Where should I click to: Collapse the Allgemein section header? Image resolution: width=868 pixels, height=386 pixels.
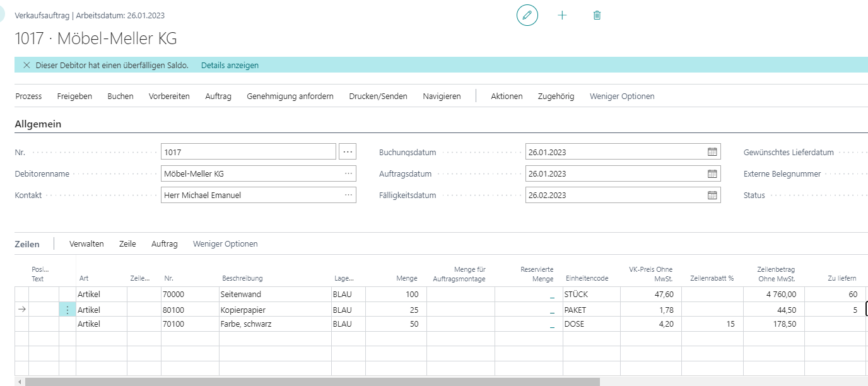38,124
